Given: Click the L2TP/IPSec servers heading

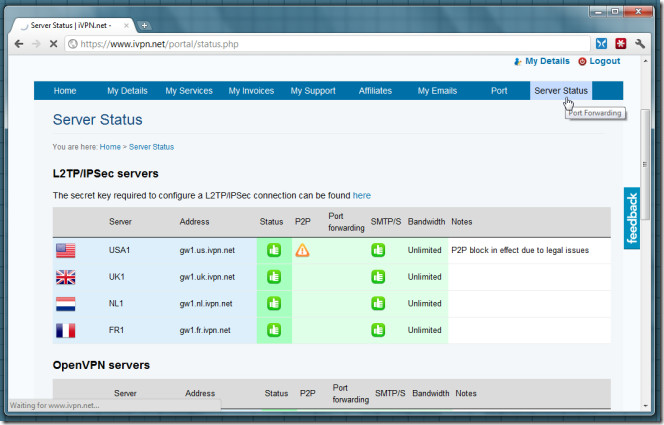Looking at the screenshot, I should 105,173.
